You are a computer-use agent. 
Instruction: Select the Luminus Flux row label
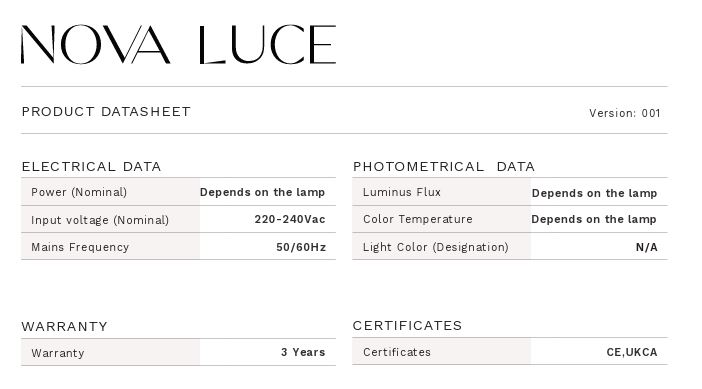click(x=402, y=192)
